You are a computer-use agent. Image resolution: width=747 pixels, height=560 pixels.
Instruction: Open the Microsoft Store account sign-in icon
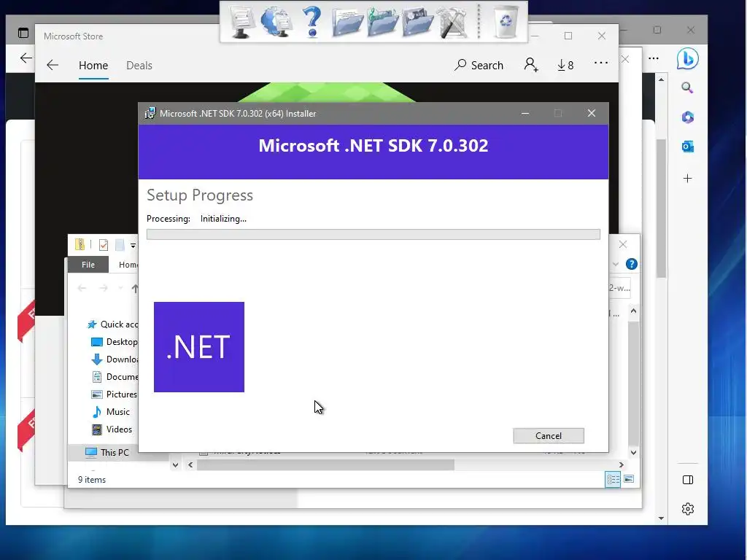pos(531,65)
